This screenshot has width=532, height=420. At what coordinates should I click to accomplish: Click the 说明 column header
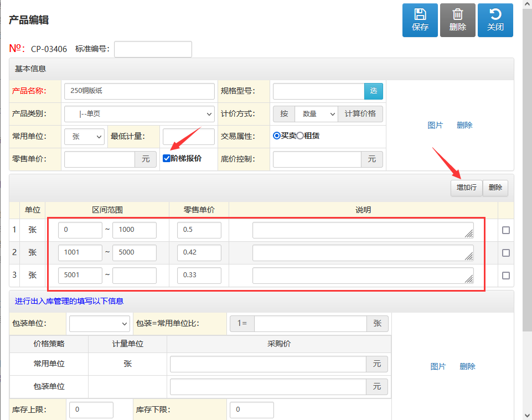(363, 210)
